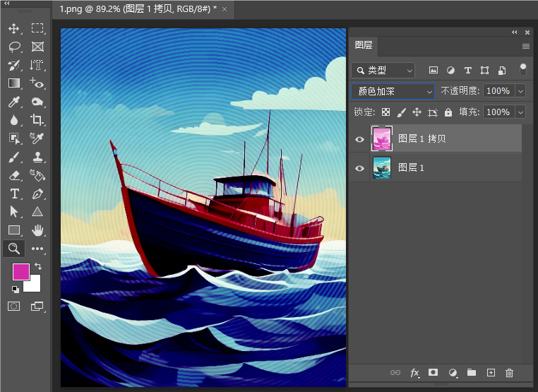The height and width of the screenshot is (392, 538).
Task: Click the delete layer trash icon
Action: tap(509, 373)
